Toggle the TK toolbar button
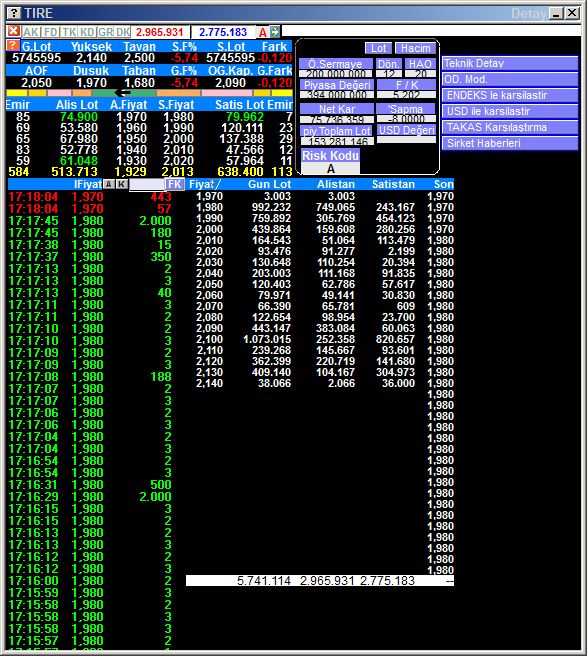This screenshot has width=587, height=656. [x=69, y=32]
